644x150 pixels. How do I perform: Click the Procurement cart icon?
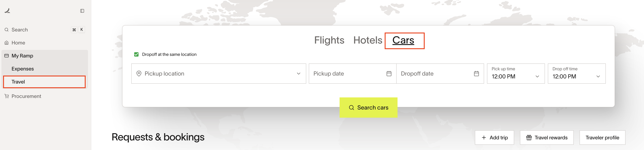click(x=7, y=96)
